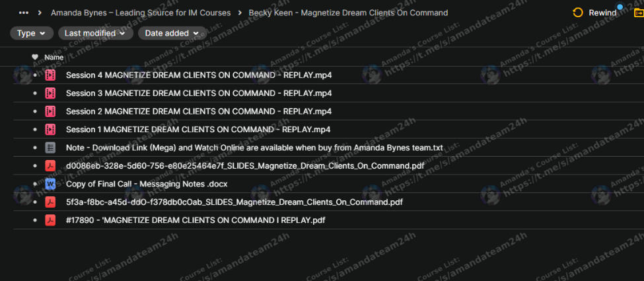Open Becky Keen Magnetize Dream Clients breadcrumb

tap(348, 13)
